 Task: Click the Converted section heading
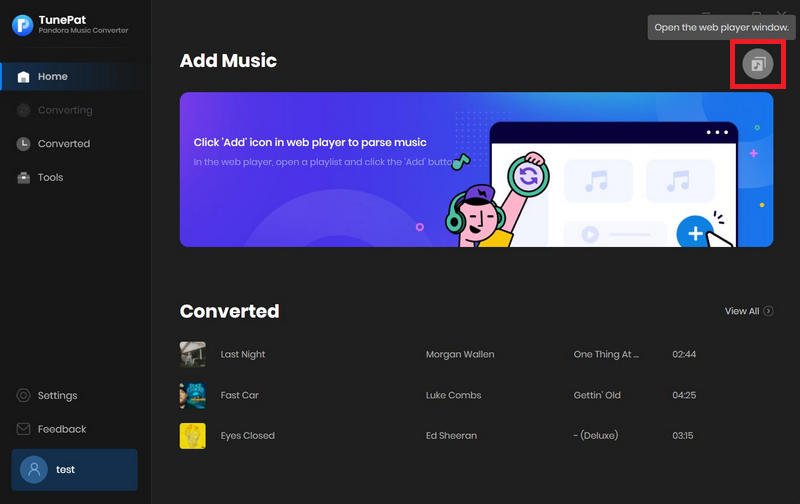[230, 311]
